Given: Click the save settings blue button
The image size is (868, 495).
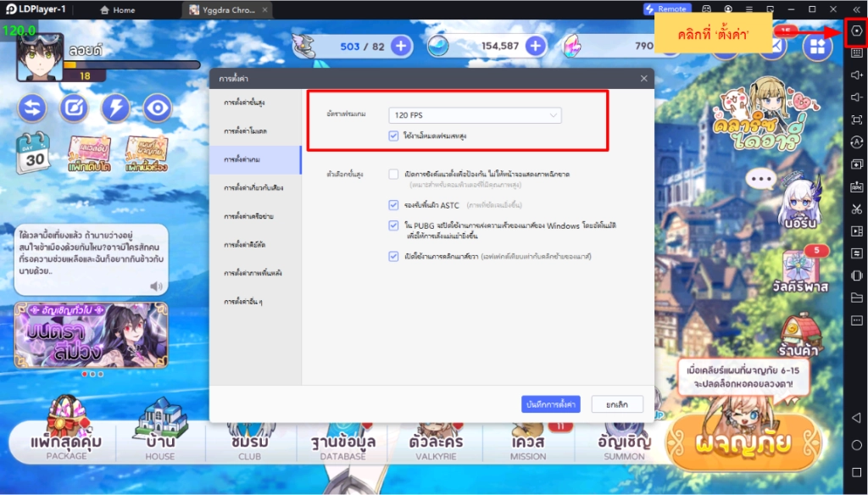Looking at the screenshot, I should tap(550, 404).
